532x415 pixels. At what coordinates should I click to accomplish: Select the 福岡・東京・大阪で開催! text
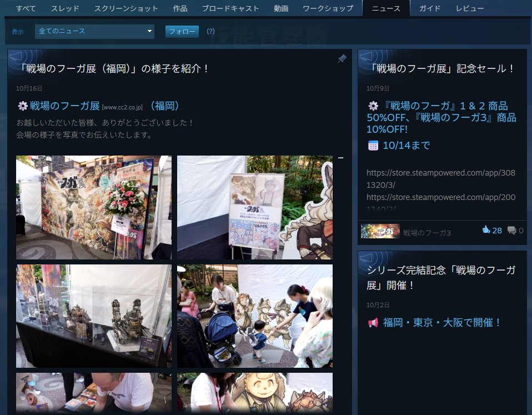pyautogui.click(x=443, y=323)
